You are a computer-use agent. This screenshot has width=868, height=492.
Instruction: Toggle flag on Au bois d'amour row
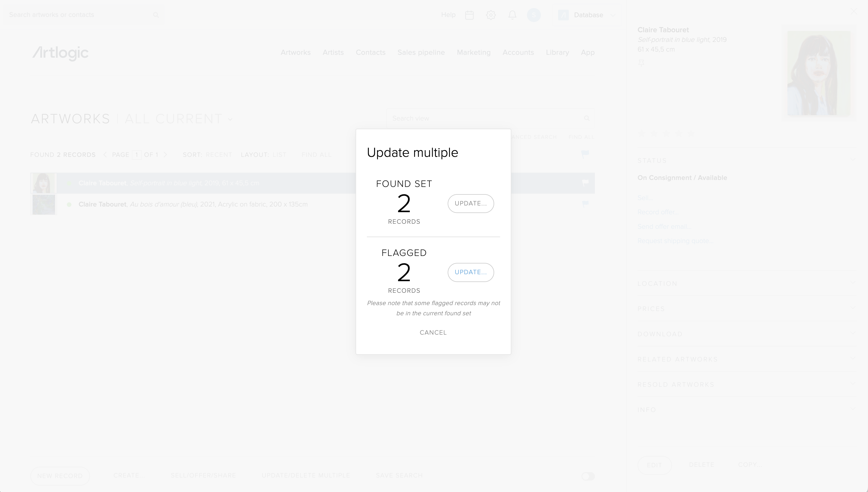(x=585, y=204)
